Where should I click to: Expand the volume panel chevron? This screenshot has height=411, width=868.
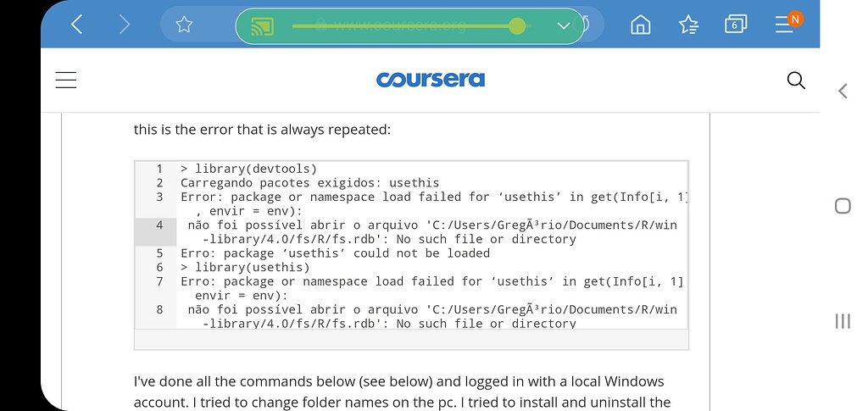click(x=565, y=25)
